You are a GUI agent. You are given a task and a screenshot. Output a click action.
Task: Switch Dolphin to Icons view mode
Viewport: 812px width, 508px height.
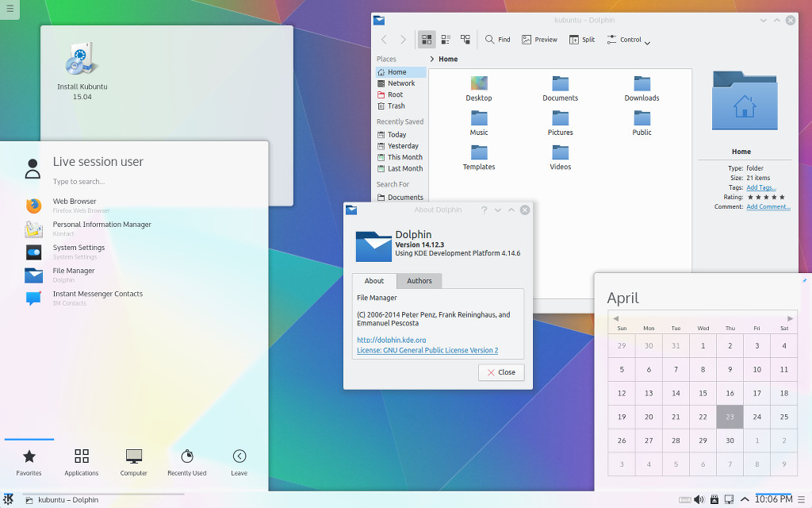point(427,40)
